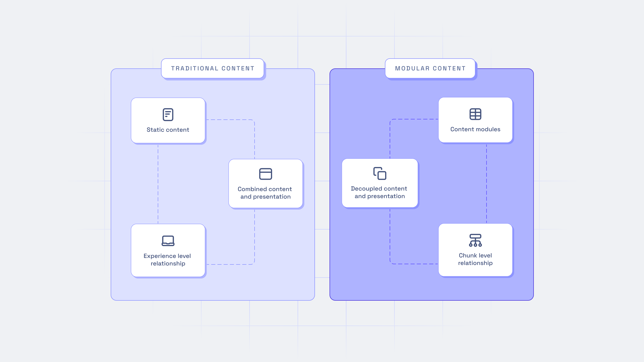Image resolution: width=644 pixels, height=362 pixels.
Task: Click the overlapping squares icon in Decoupled card
Action: click(x=380, y=173)
